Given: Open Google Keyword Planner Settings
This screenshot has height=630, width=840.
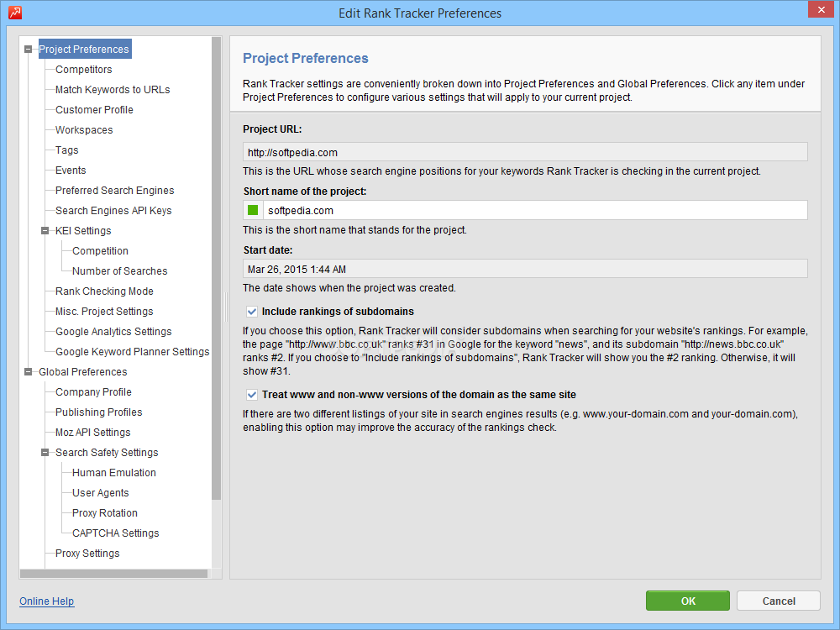Looking at the screenshot, I should 133,352.
